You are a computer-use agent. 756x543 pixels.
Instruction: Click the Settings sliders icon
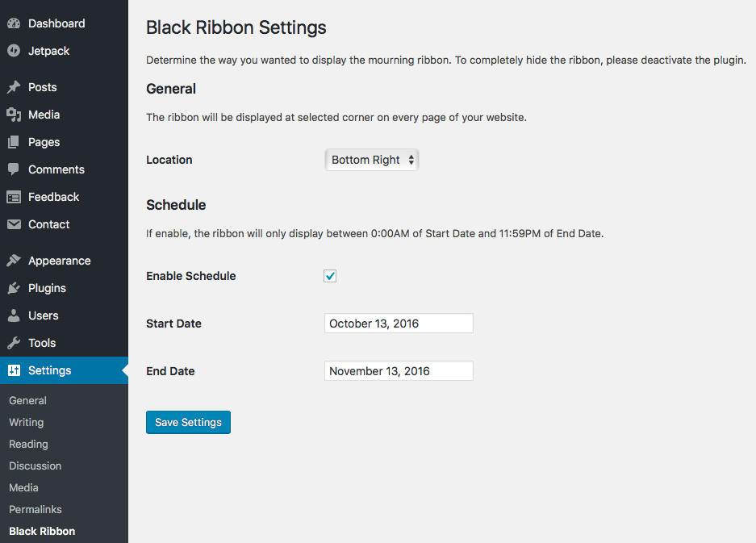click(14, 370)
